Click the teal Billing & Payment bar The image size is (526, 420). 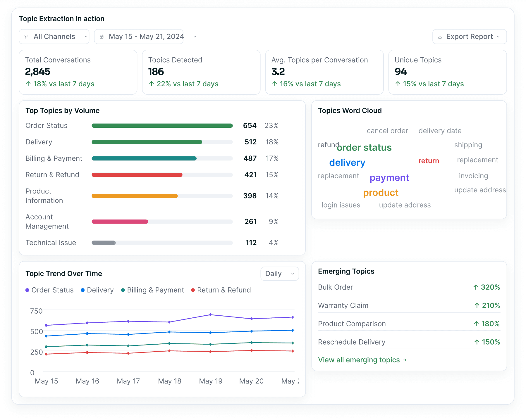click(x=144, y=158)
